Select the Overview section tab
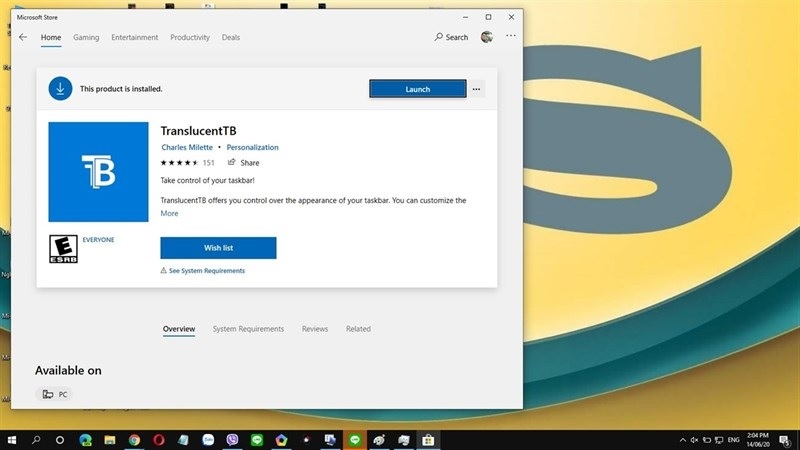Screen dimensions: 800x450 pyautogui.click(x=179, y=329)
